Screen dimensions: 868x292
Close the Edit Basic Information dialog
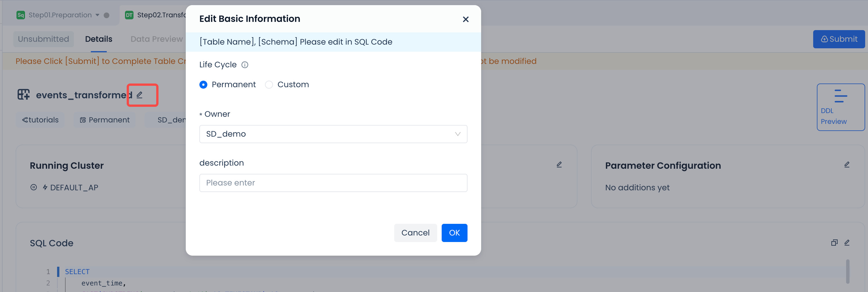[466, 20]
